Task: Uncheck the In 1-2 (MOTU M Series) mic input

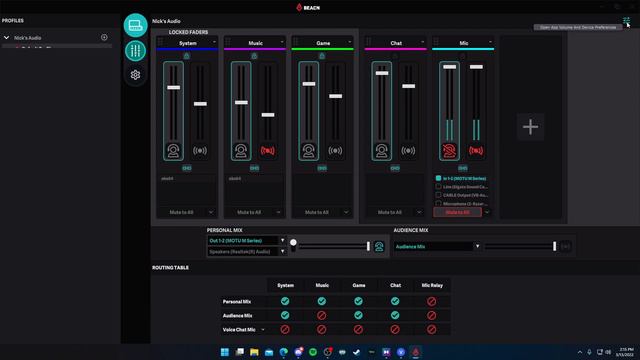Action: [438, 178]
